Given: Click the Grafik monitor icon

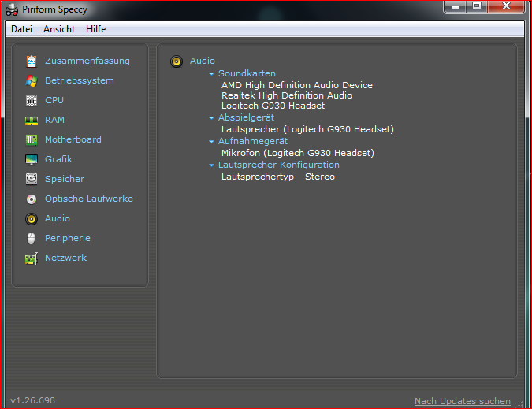Looking at the screenshot, I should 32,160.
